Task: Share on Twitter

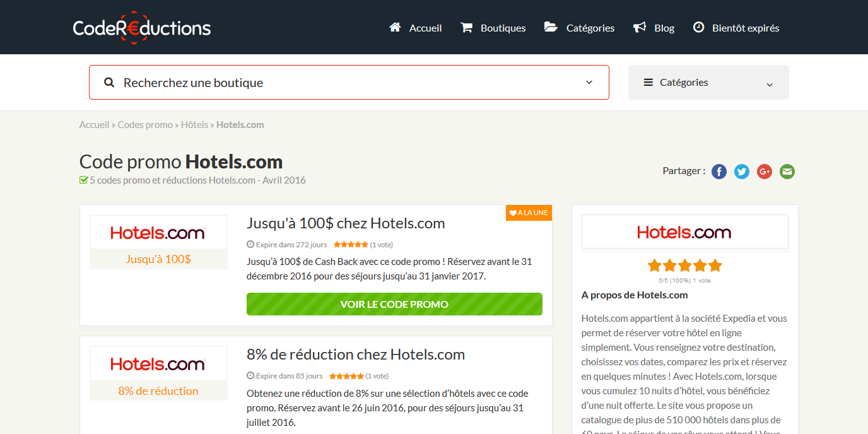Action: pyautogui.click(x=742, y=171)
